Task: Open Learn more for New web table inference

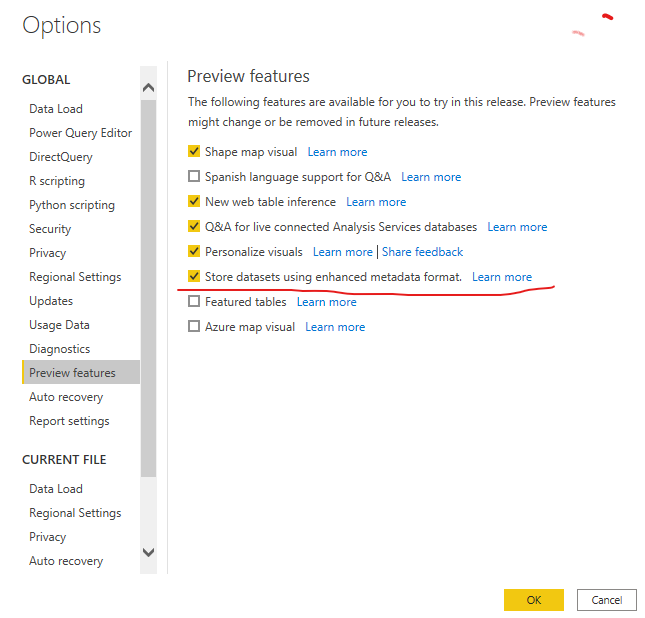Action: click(376, 202)
